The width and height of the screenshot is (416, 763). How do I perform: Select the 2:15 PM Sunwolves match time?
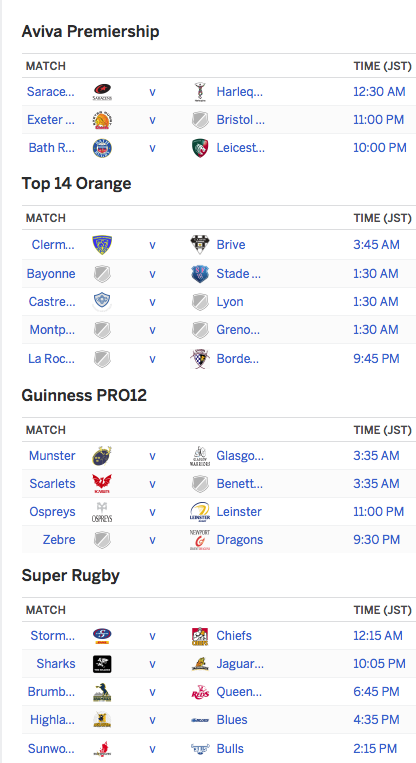coord(377,748)
